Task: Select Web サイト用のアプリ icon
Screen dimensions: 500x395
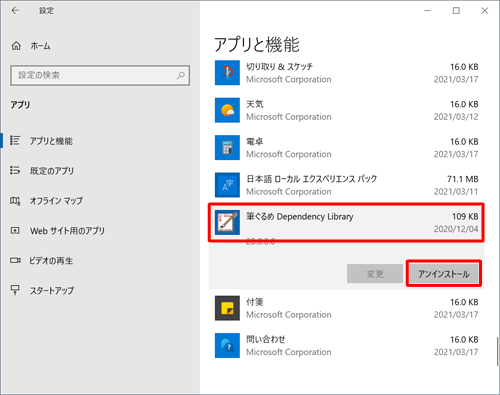Action: [15, 230]
